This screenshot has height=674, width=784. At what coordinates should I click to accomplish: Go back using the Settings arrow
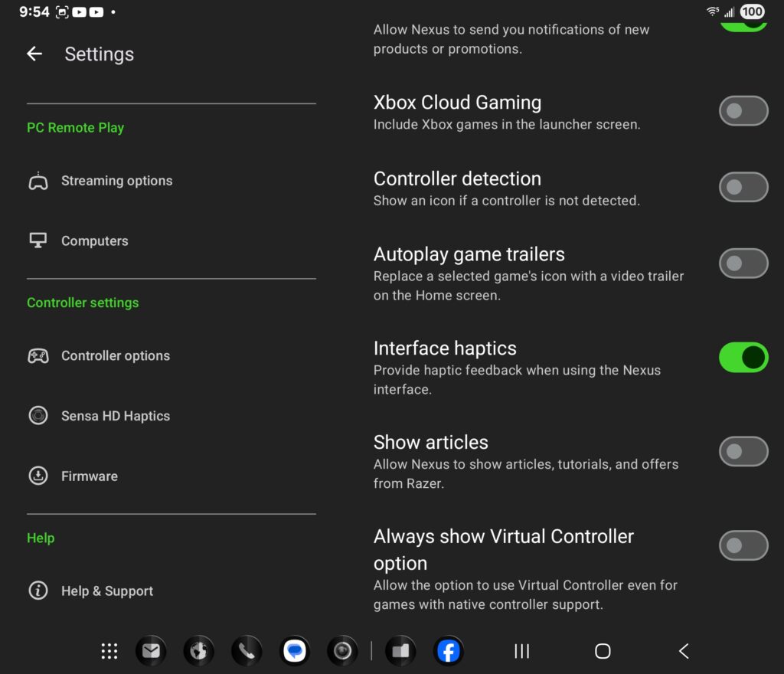pos(34,54)
